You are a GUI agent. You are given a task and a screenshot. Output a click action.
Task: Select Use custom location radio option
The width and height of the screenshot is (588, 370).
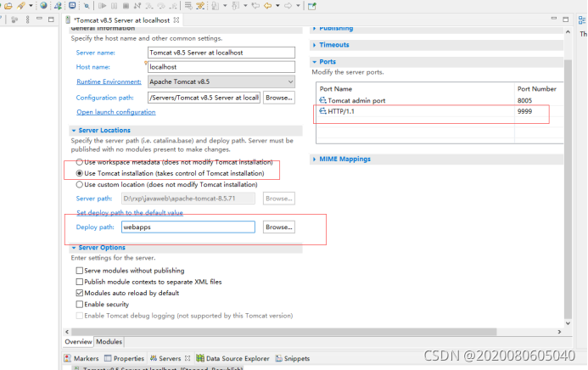click(79, 184)
